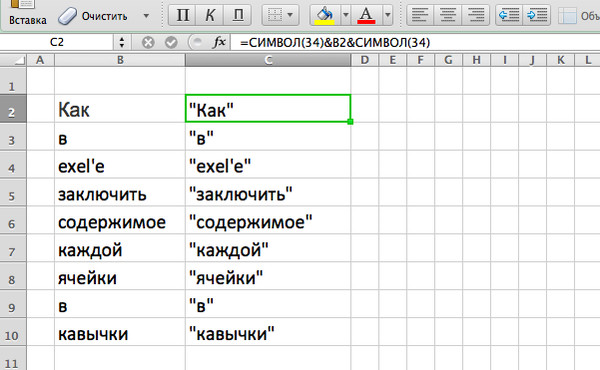Cancel formula entry with X icon
Image resolution: width=600 pixels, height=370 pixels.
point(148,42)
